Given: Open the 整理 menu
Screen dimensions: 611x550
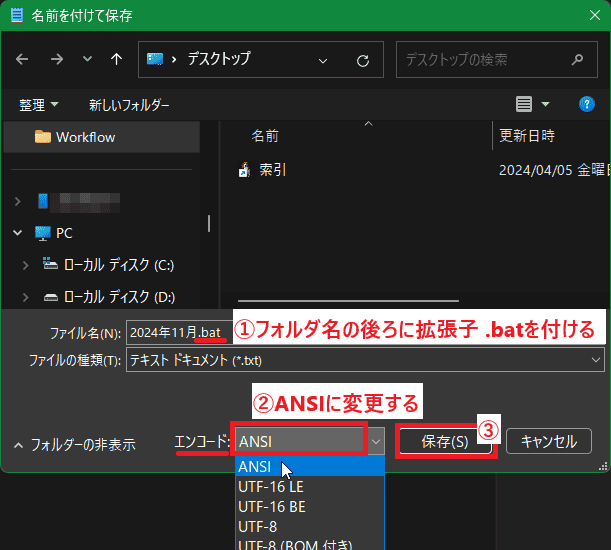Looking at the screenshot, I should (x=39, y=104).
